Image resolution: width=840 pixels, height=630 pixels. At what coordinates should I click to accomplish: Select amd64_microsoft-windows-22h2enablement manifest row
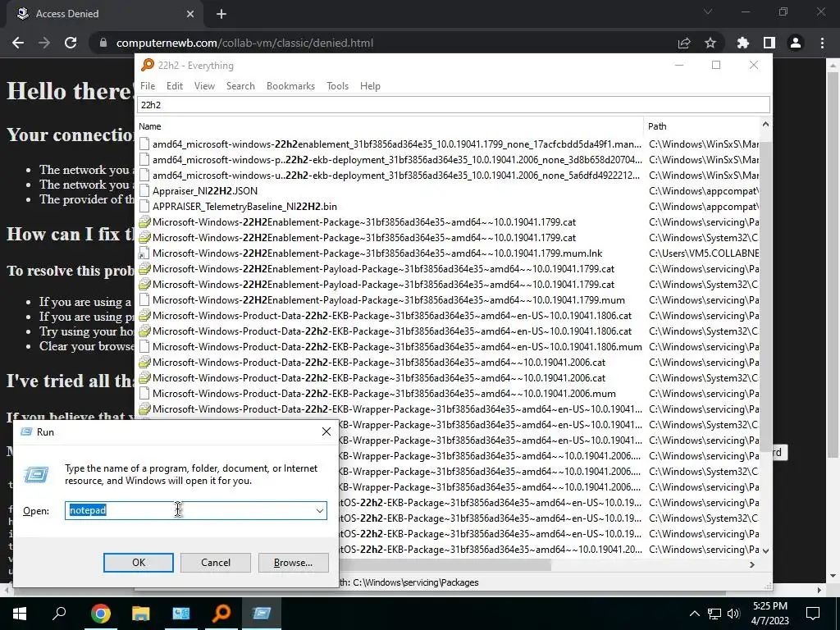448,144
